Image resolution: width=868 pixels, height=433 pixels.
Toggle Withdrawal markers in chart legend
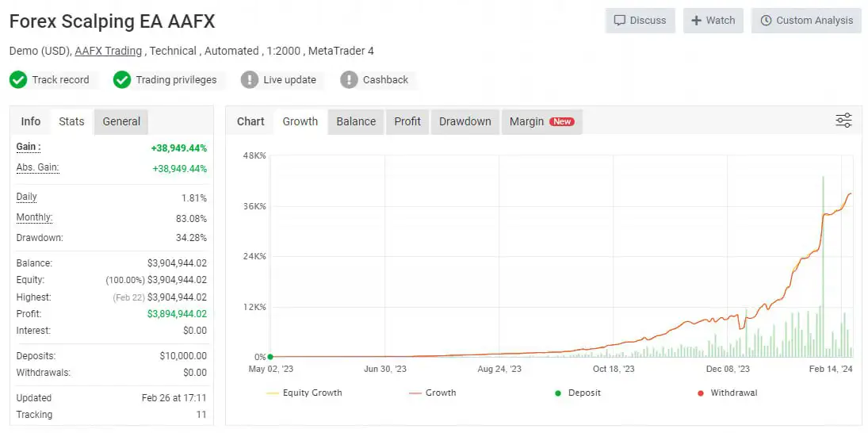(x=731, y=393)
